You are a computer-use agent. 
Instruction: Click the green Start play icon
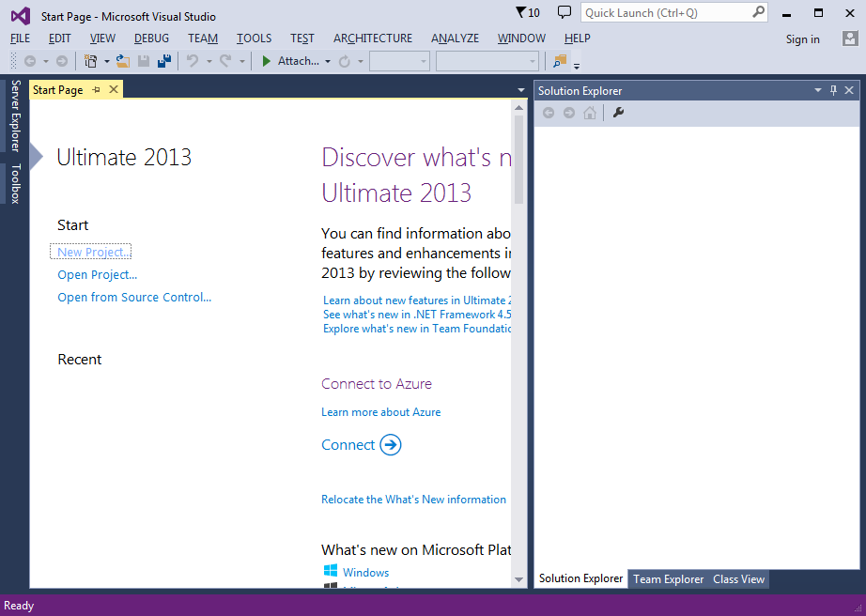(266, 61)
